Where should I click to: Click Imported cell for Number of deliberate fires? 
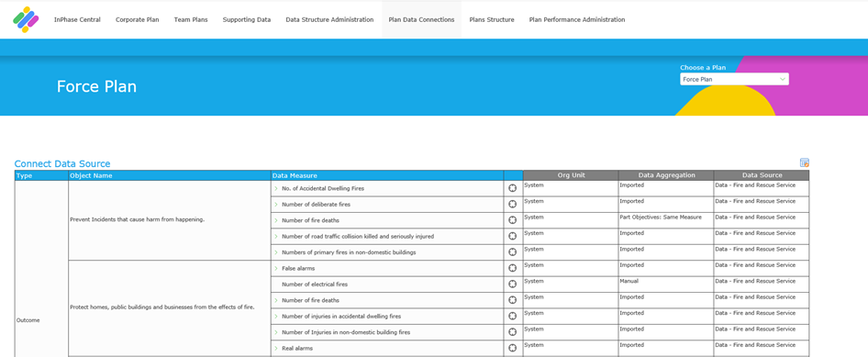click(x=666, y=205)
